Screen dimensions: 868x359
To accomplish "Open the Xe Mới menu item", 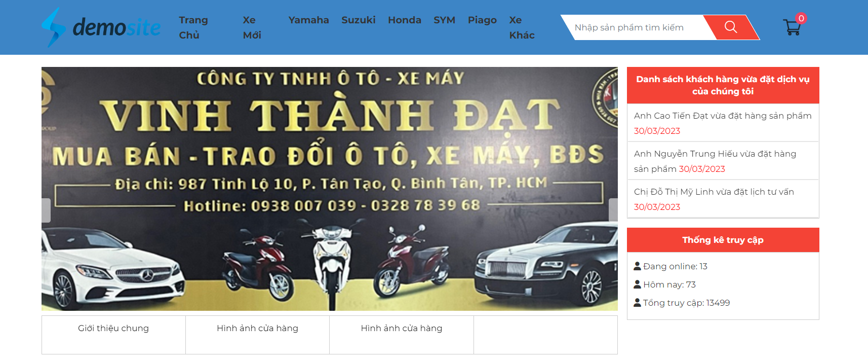I will tap(252, 27).
